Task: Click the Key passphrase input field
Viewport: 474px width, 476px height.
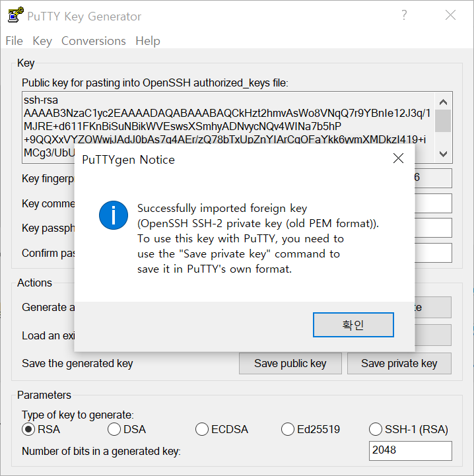Action: coord(433,228)
